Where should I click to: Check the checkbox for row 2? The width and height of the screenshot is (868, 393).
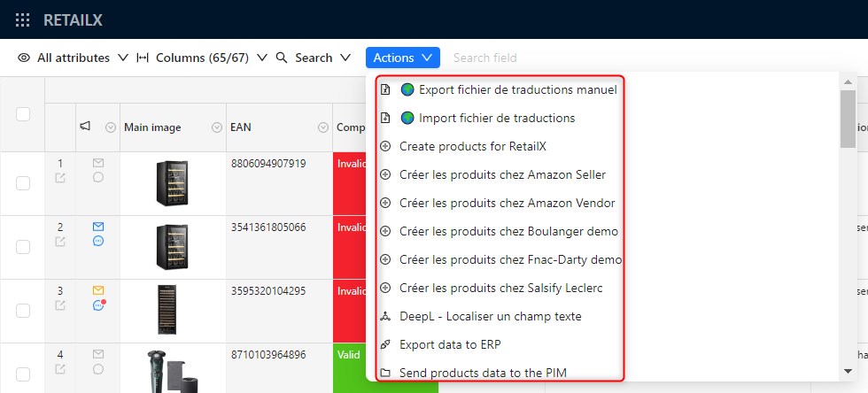tap(23, 247)
